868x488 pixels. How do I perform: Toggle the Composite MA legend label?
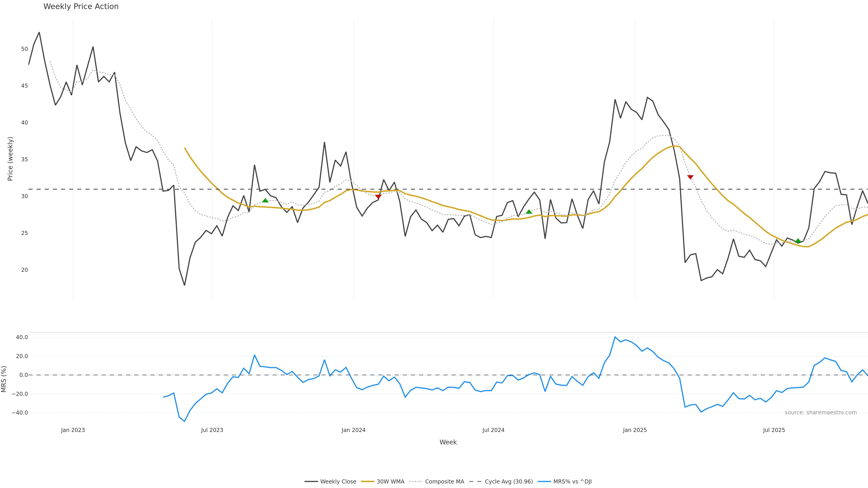click(x=444, y=482)
